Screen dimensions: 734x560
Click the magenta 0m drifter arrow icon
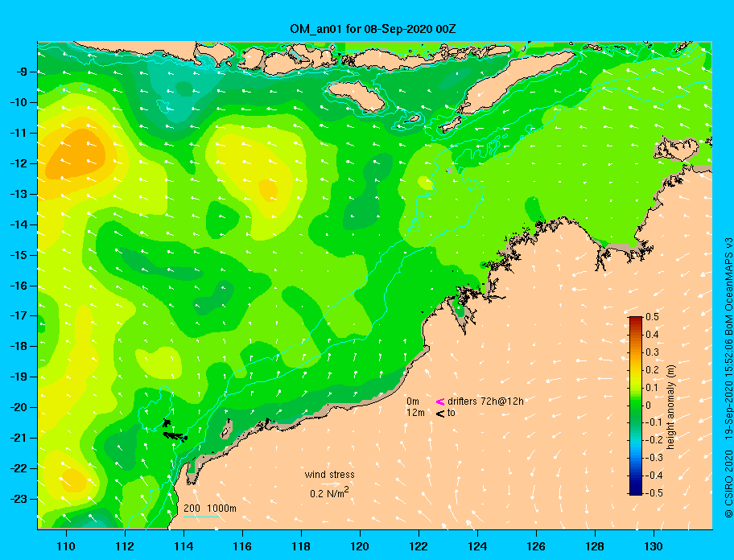coord(440,401)
